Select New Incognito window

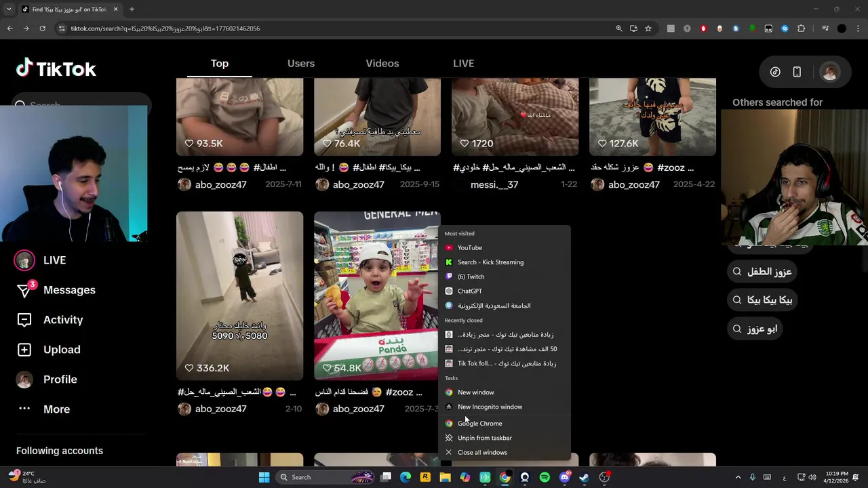click(505, 407)
